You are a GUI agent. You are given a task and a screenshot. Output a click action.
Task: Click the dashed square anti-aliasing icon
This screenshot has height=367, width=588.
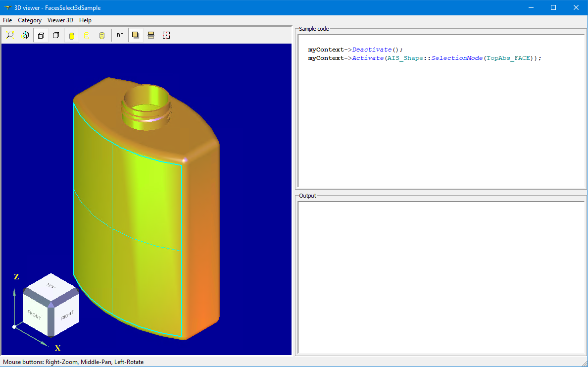(x=166, y=35)
